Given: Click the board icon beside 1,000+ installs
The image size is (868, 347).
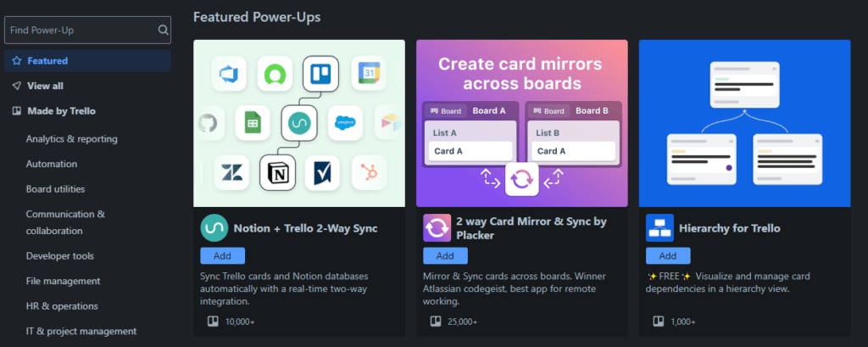Looking at the screenshot, I should (659, 322).
